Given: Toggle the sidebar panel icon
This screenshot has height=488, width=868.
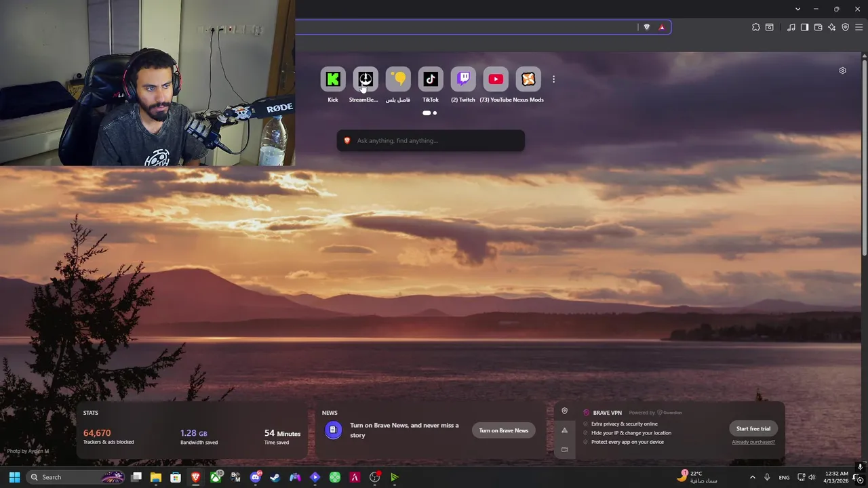Looking at the screenshot, I should pos(804,27).
